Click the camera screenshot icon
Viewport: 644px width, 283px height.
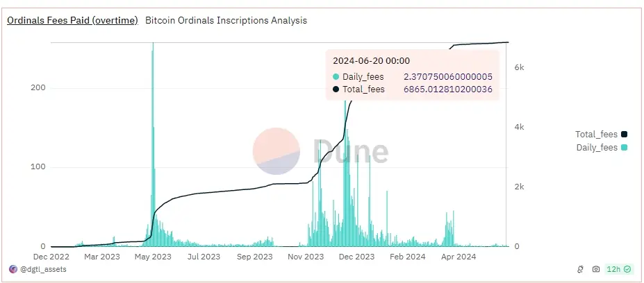point(595,269)
